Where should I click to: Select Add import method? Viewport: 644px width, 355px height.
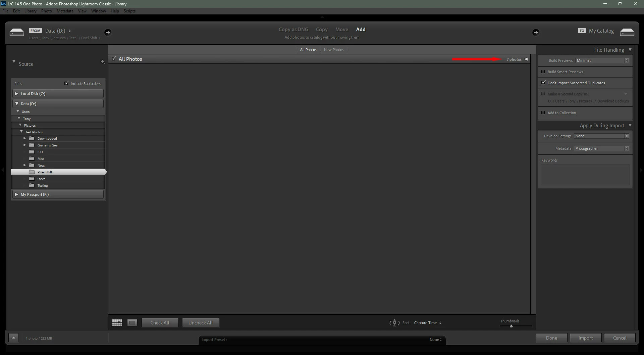361,30
